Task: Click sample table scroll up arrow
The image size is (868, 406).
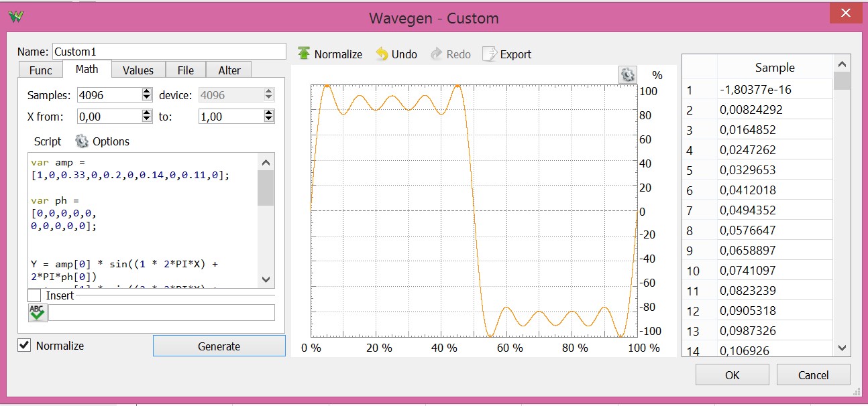Action: coord(842,63)
